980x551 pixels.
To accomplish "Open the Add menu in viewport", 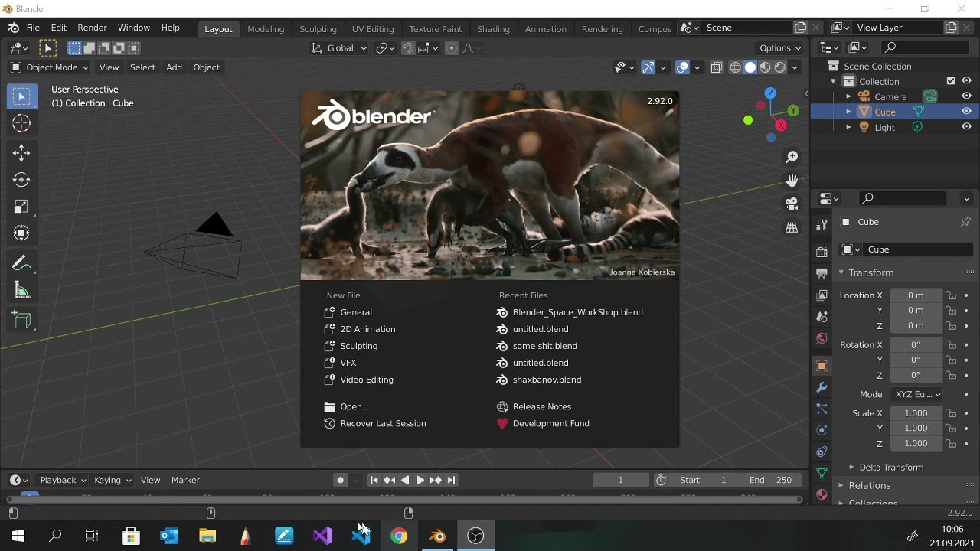I will [174, 67].
